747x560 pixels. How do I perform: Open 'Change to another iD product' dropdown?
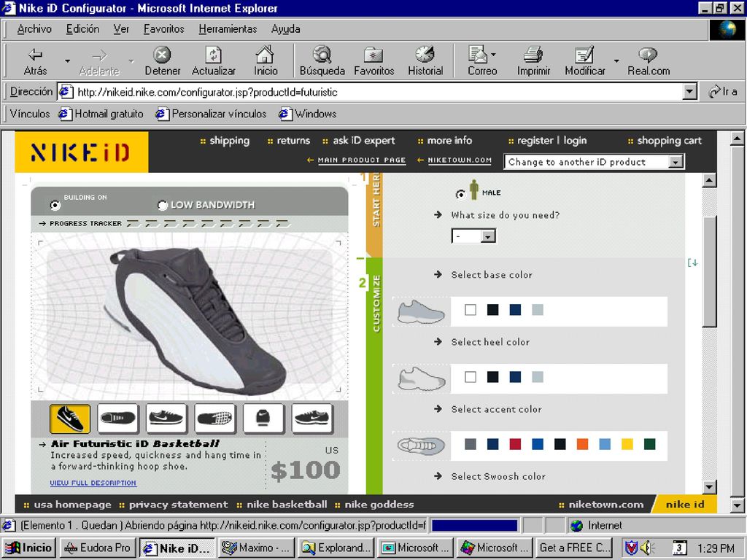pos(594,162)
